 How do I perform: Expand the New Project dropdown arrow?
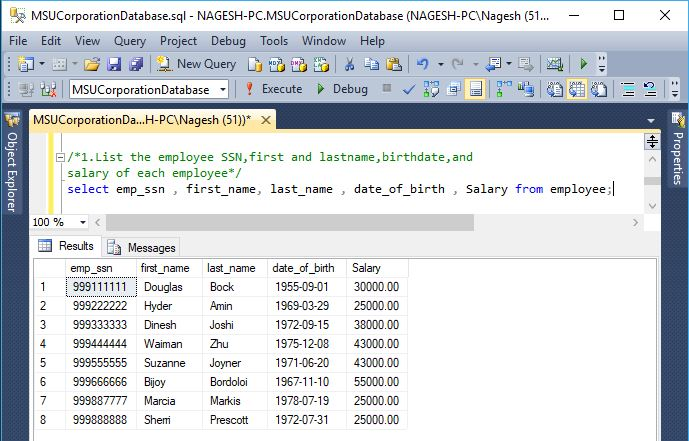tap(42, 64)
